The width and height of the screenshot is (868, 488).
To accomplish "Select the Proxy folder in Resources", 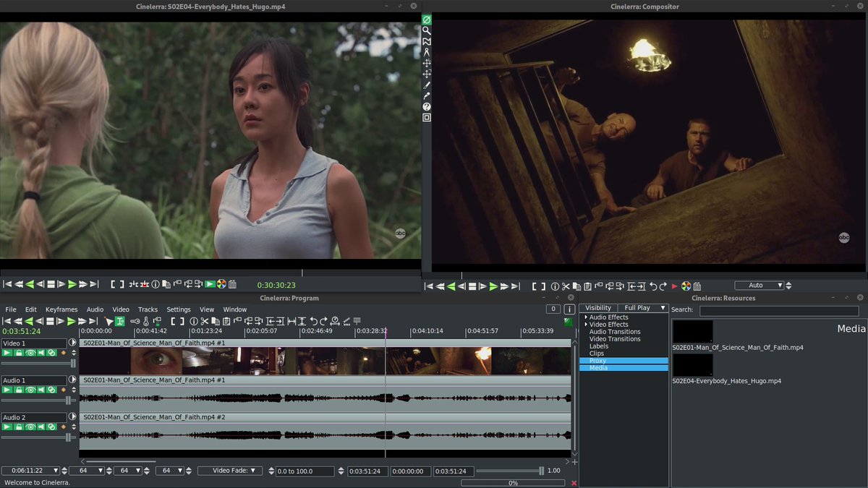I will [624, 361].
